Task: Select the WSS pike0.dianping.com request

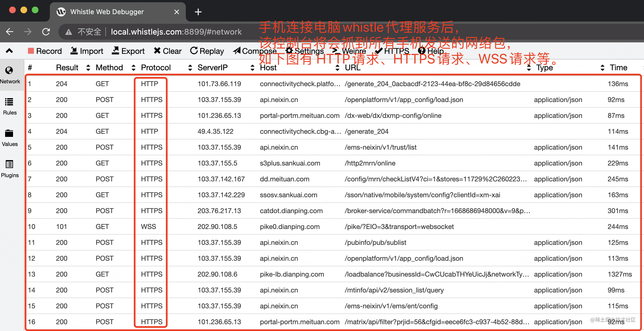Action: [x=334, y=227]
